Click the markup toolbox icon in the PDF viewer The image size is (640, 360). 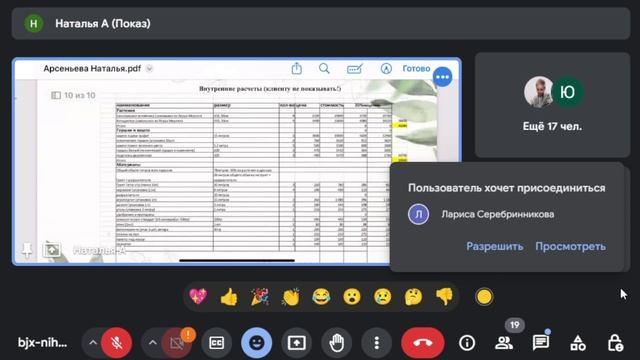[354, 69]
